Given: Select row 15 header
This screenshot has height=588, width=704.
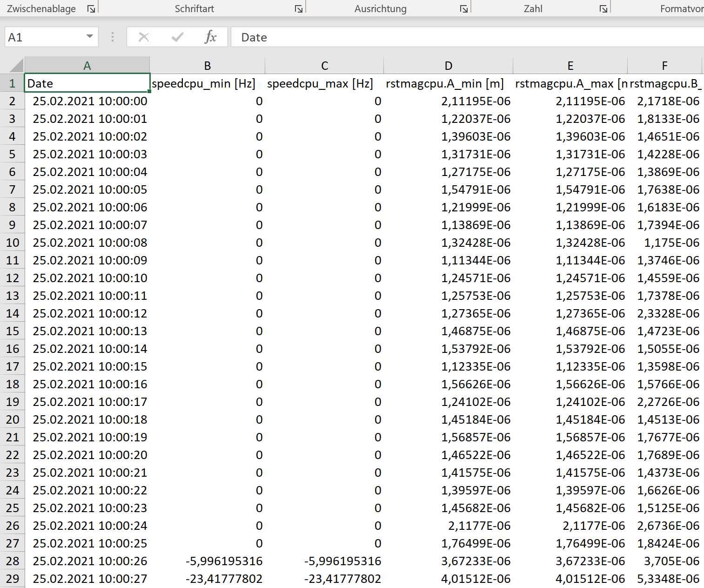Looking at the screenshot, I should [12, 331].
